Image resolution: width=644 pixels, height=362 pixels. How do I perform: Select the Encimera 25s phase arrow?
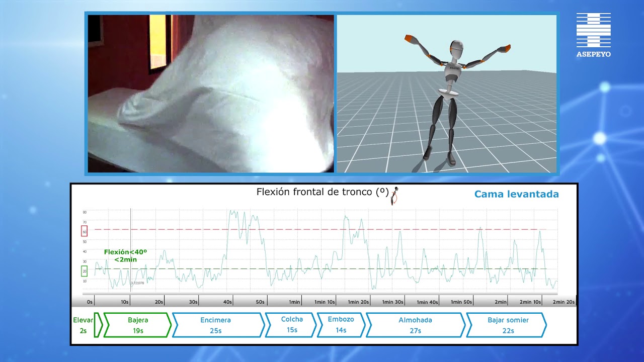[218, 325]
